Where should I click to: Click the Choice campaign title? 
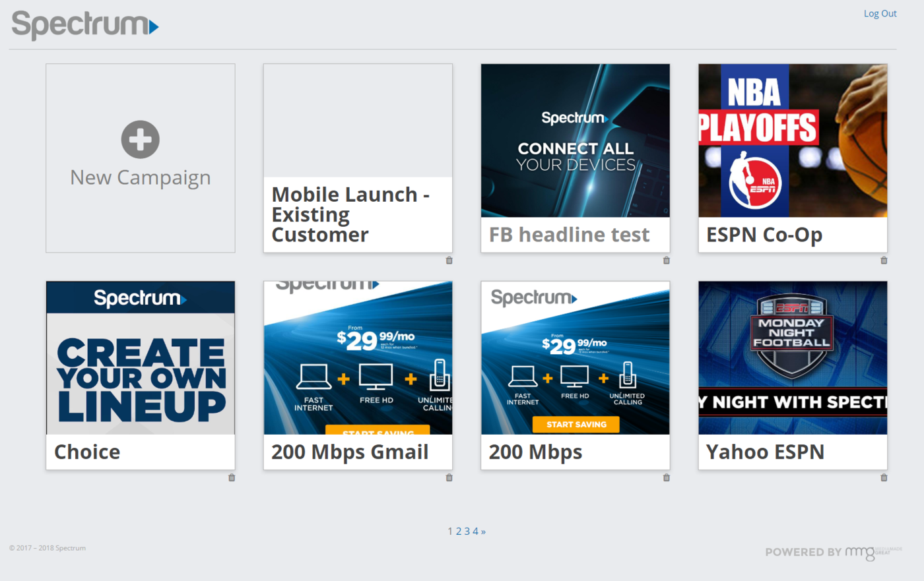[x=87, y=452]
